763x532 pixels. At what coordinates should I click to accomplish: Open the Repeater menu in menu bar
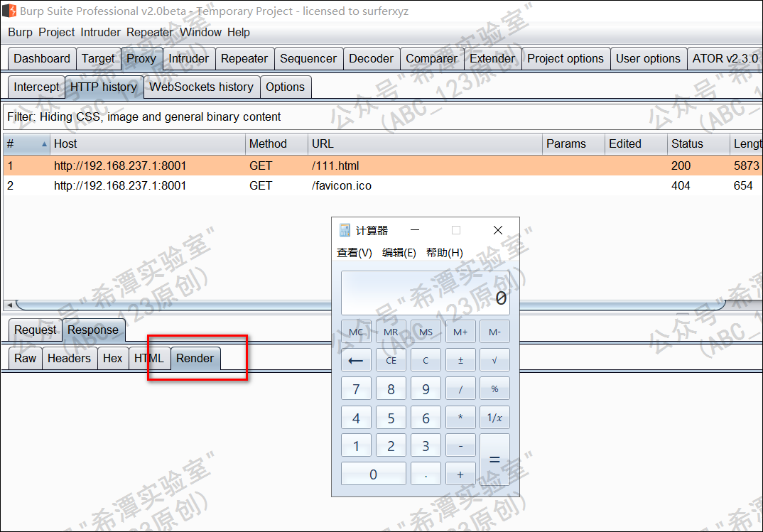pyautogui.click(x=150, y=33)
